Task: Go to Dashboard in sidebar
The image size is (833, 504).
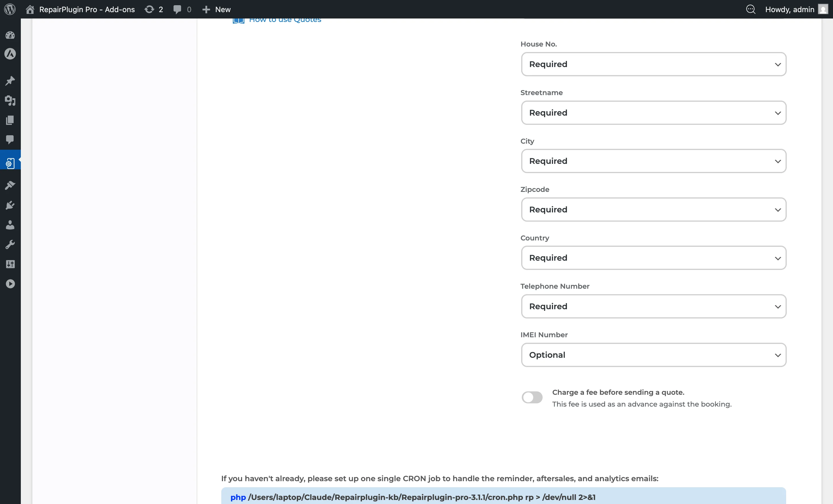Action: [10, 35]
